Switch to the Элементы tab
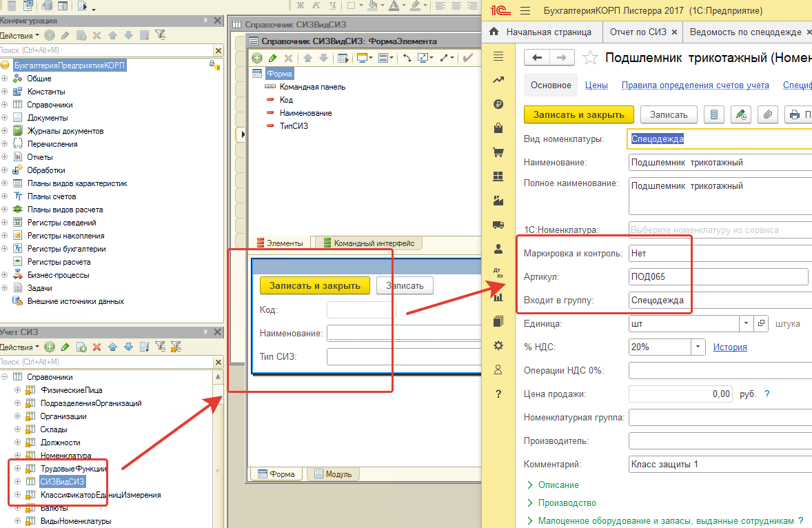The height and width of the screenshot is (528, 812). pos(280,243)
